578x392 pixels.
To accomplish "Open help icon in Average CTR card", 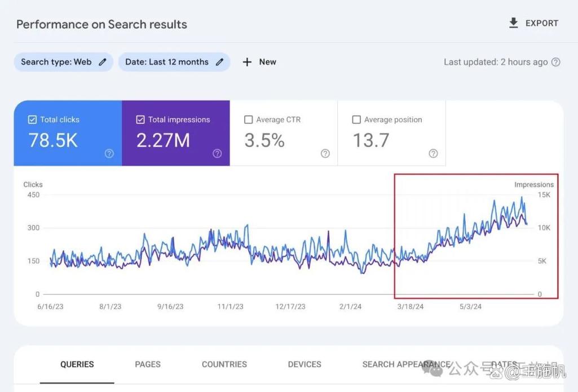I will click(325, 154).
